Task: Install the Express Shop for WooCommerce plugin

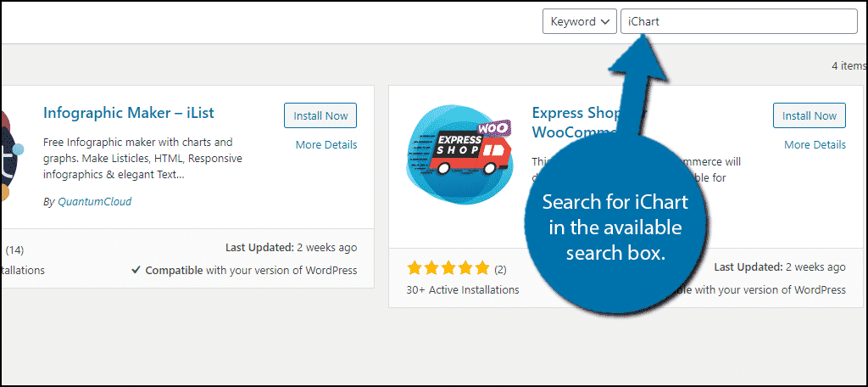Action: pos(810,116)
